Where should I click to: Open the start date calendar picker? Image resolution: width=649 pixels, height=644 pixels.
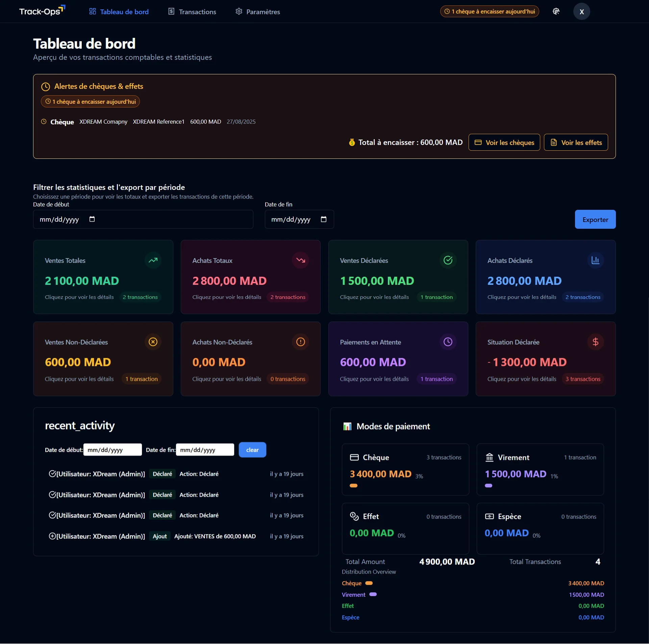[92, 219]
